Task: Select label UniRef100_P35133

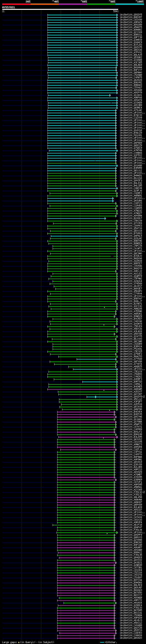Action: coord(131,608)
